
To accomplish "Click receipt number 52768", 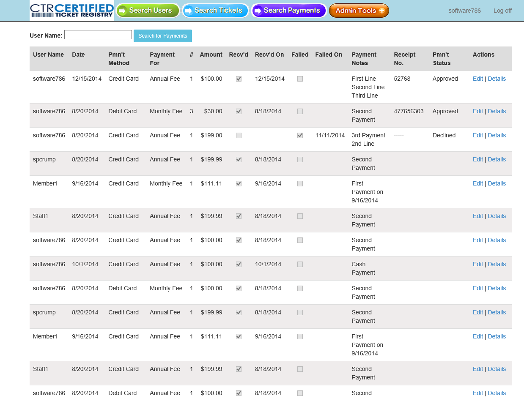I will [x=402, y=79].
